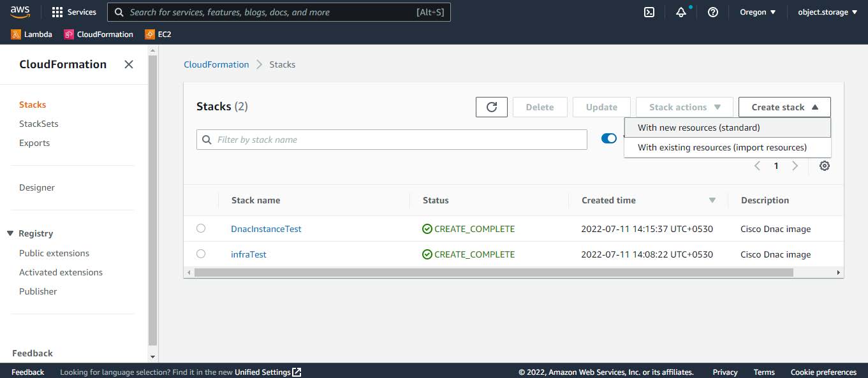
Task: Open Publisher in Registry
Action: point(38,291)
